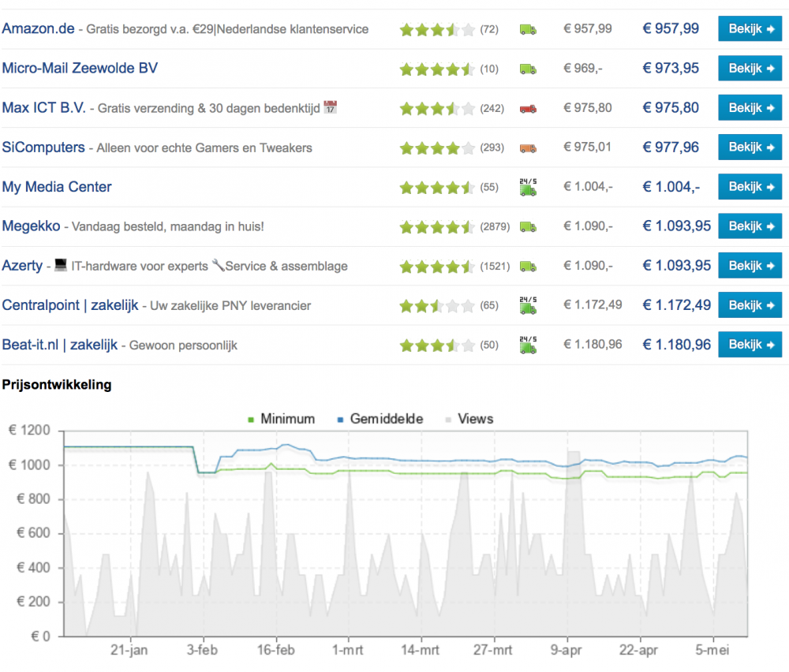
Task: Click the Azerty delivery truck icon
Action: [528, 267]
